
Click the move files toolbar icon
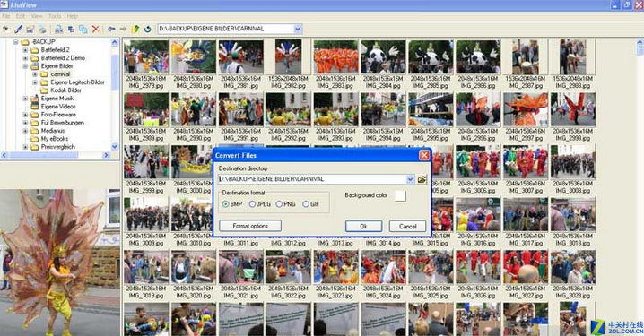point(71,29)
